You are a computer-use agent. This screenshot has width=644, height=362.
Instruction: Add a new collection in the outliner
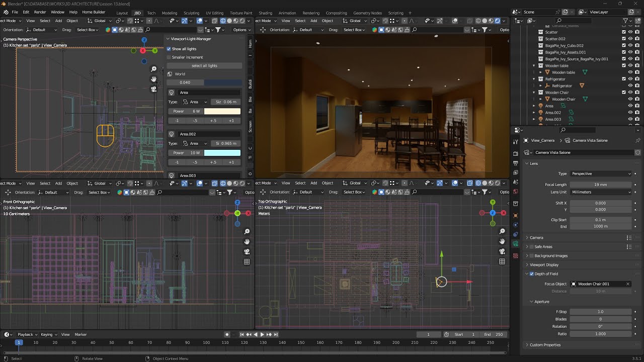(637, 21)
